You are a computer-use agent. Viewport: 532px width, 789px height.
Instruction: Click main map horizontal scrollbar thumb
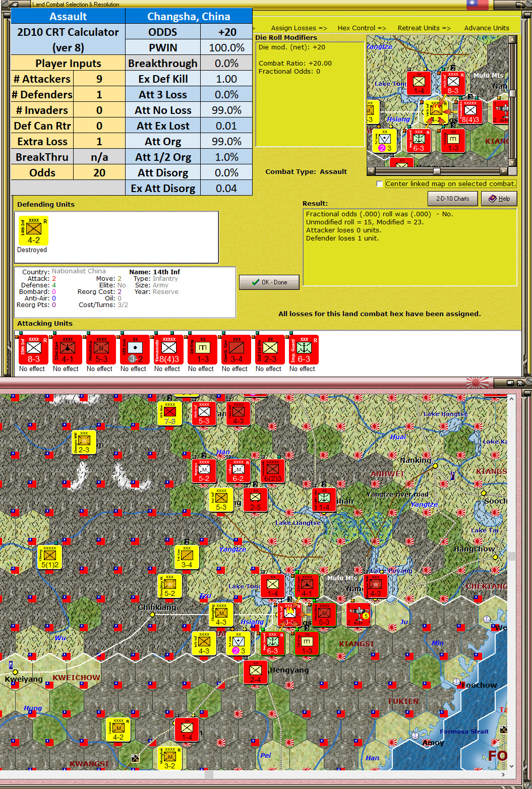coord(208,774)
